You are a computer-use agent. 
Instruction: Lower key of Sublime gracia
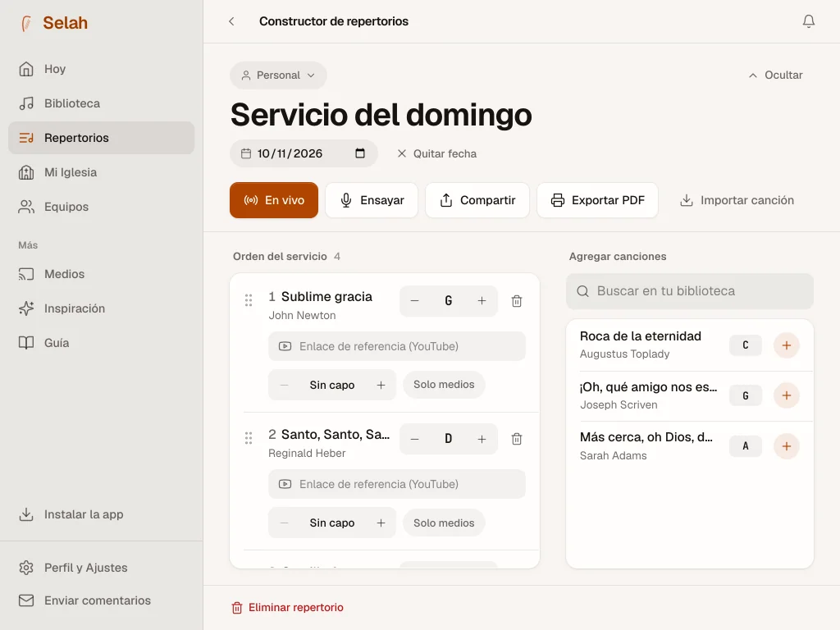[414, 301]
